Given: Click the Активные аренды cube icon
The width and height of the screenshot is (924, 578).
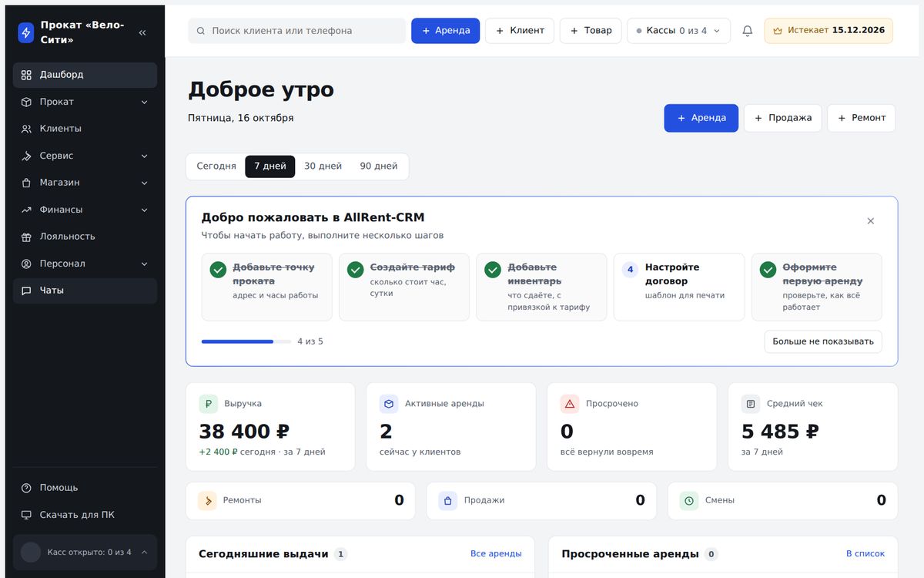Looking at the screenshot, I should point(389,404).
